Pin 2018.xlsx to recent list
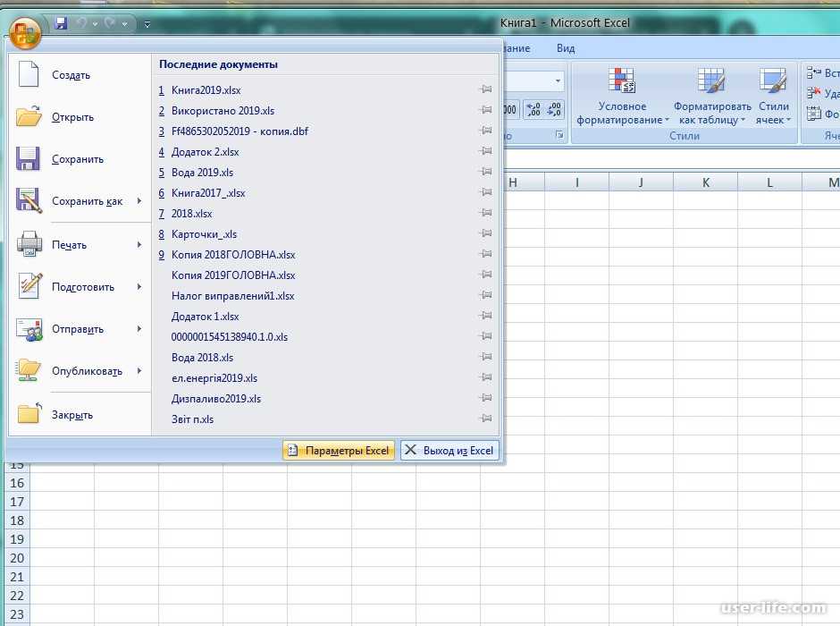 [485, 212]
